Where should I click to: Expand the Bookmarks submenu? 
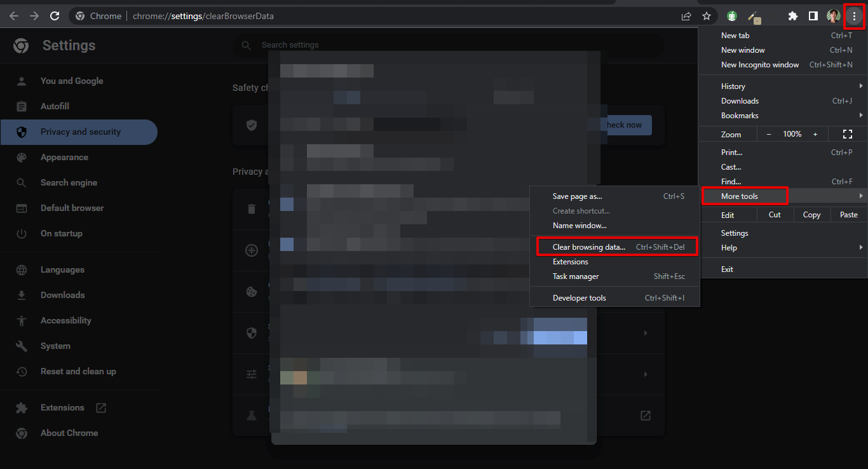tap(783, 116)
